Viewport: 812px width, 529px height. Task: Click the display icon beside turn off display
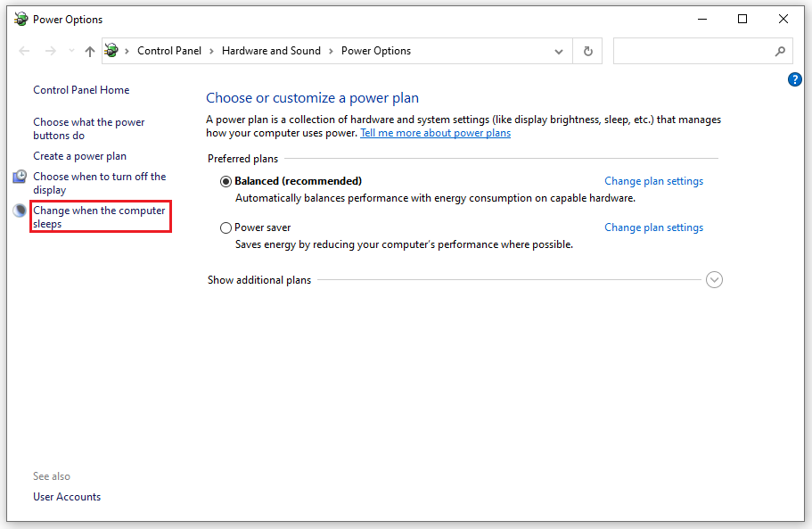click(x=20, y=177)
